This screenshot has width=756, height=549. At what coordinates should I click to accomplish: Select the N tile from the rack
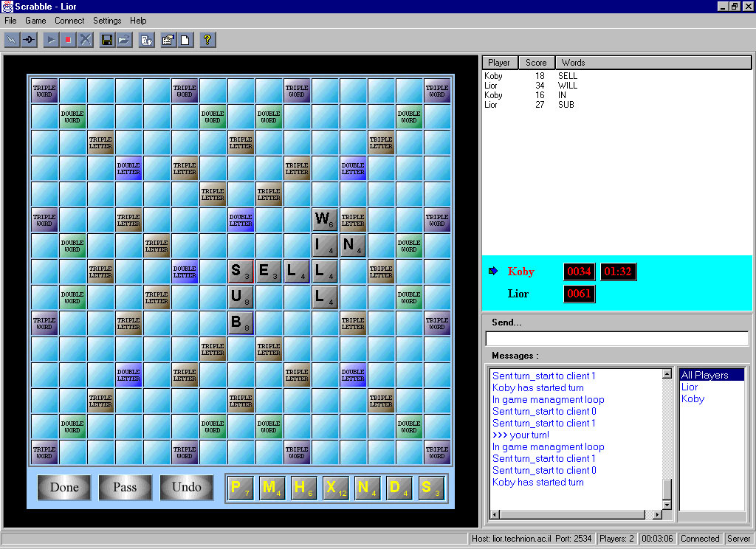click(368, 488)
